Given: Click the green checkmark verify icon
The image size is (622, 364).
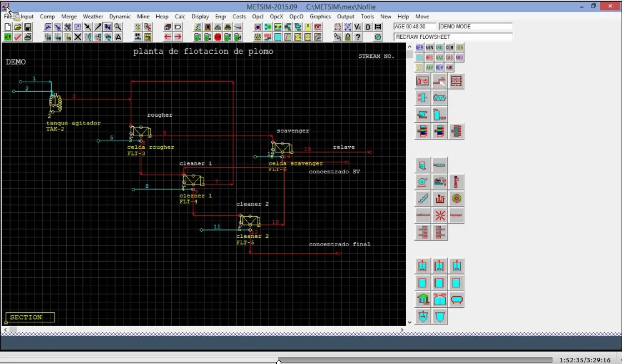Looking at the screenshot, I should click(x=17, y=37).
